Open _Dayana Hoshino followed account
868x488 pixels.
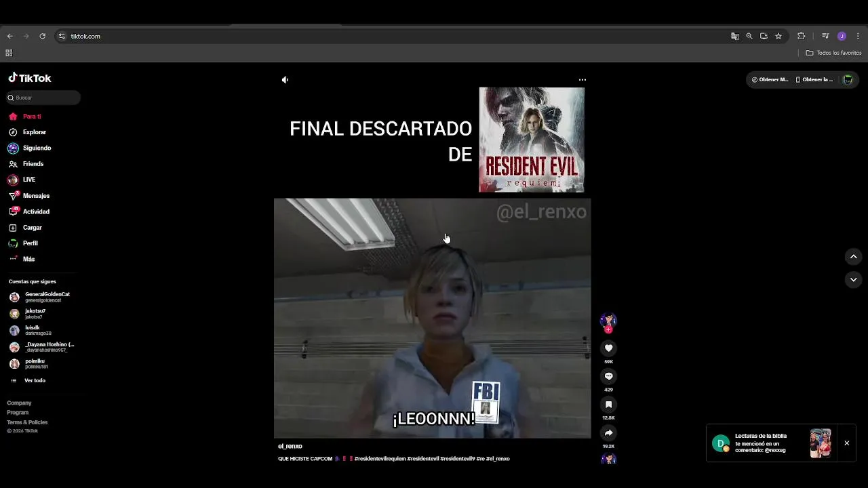coord(41,347)
